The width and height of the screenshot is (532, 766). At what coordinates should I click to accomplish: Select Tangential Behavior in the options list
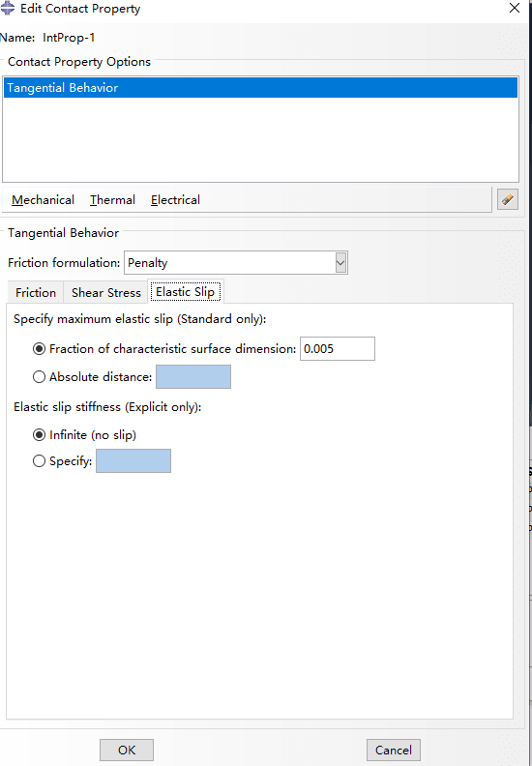pyautogui.click(x=261, y=88)
